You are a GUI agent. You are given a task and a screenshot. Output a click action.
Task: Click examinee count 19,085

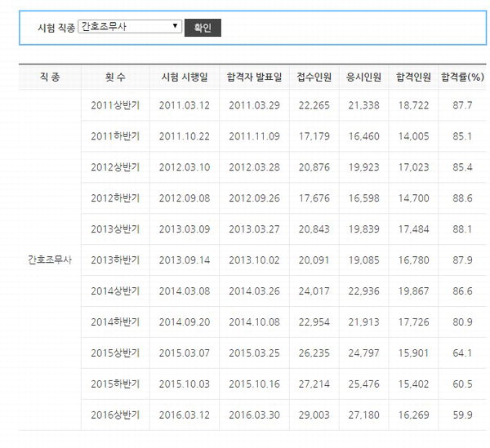pyautogui.click(x=363, y=260)
